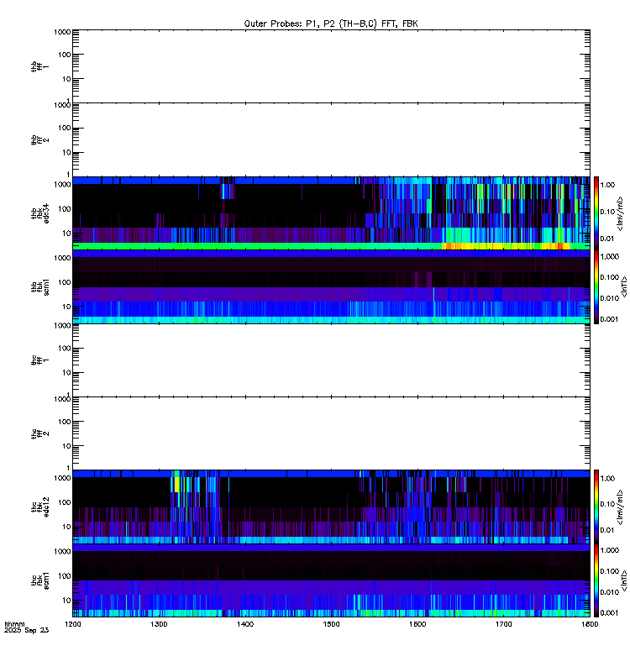The width and height of the screenshot is (630, 672).
Task: Click the "1200" time axis tick label
Action: [x=73, y=624]
